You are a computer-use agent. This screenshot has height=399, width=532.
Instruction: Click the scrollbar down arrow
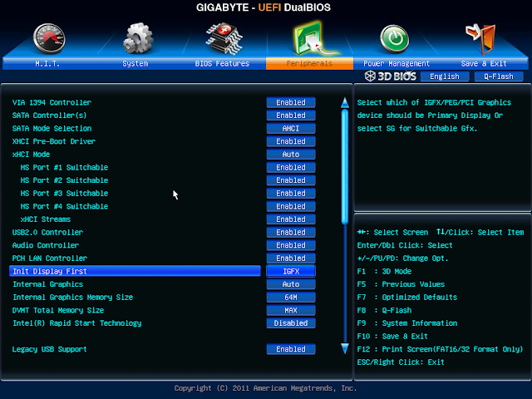pos(345,348)
